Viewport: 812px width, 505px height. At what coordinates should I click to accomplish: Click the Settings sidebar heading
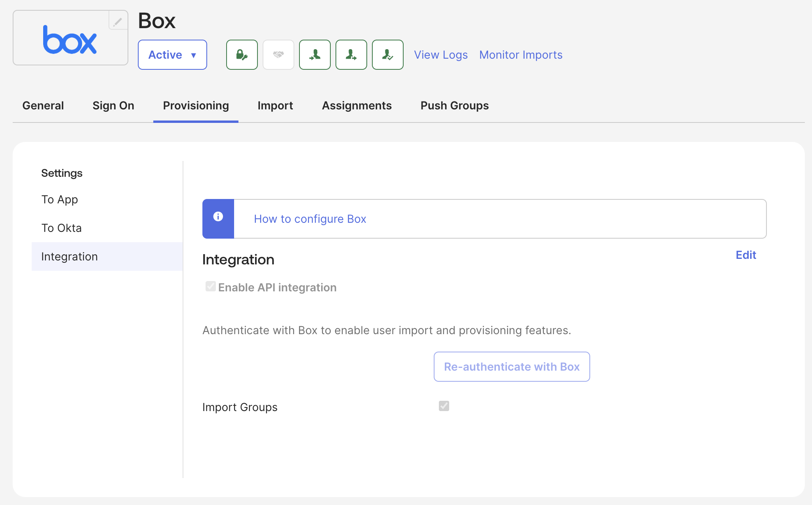point(62,173)
